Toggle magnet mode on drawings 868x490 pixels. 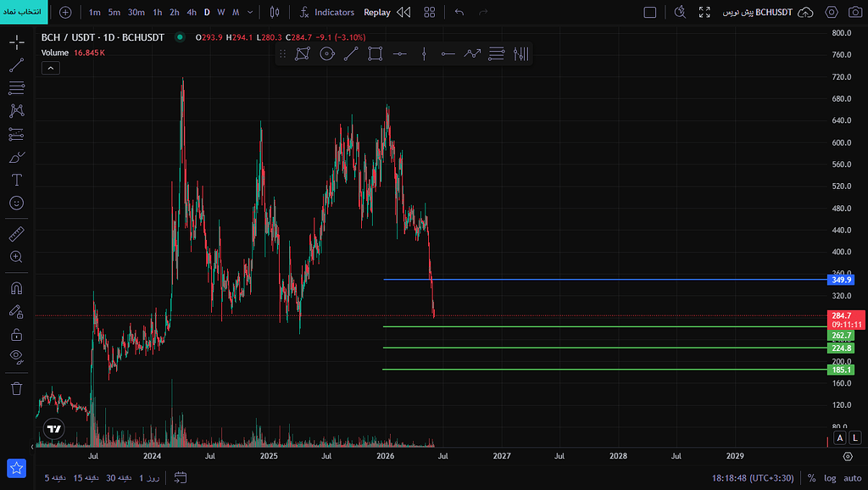click(17, 288)
